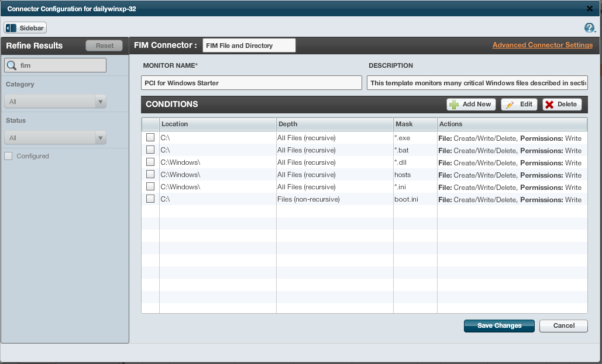Save Changes for the connector
602x364 pixels.
pyautogui.click(x=498, y=326)
